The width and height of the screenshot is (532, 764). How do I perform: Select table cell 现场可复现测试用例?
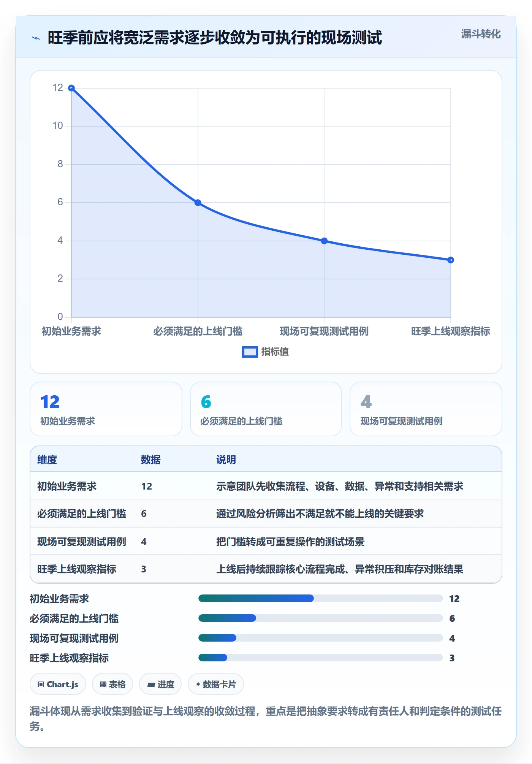(x=82, y=542)
